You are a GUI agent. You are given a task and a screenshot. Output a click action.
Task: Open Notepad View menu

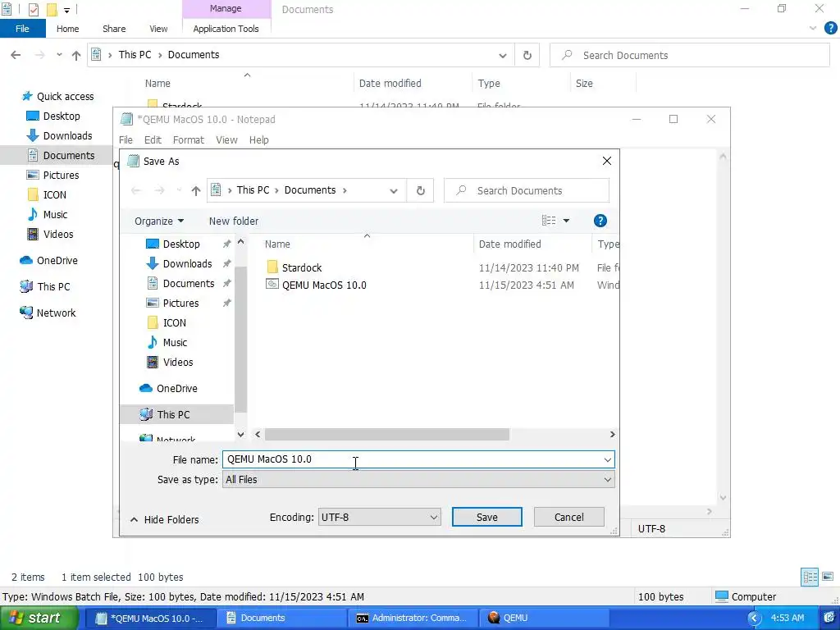pyautogui.click(x=226, y=139)
